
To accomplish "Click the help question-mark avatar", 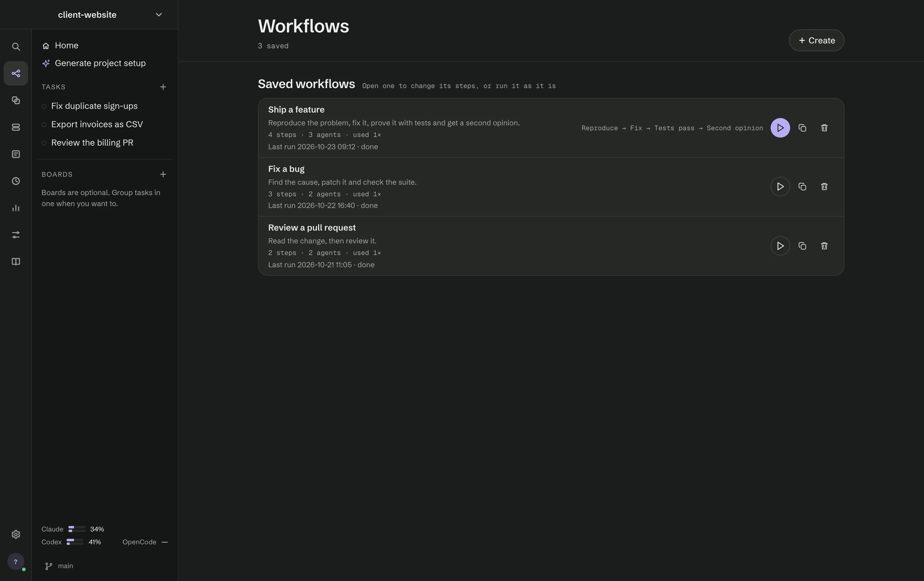I will [x=16, y=561].
